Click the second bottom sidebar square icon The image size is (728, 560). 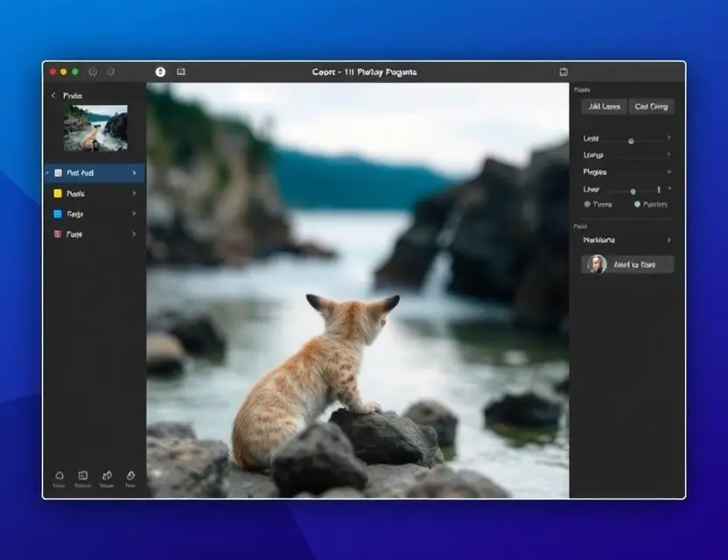coord(82,475)
